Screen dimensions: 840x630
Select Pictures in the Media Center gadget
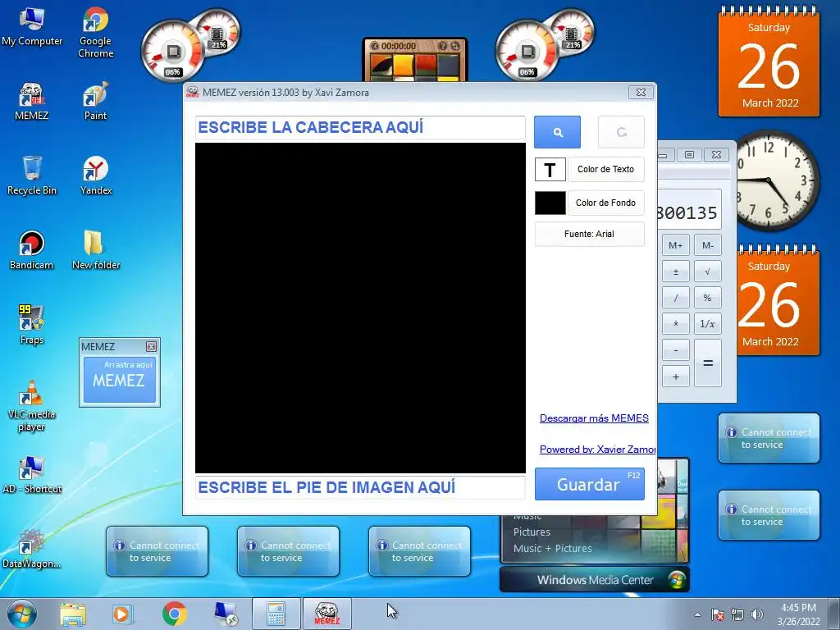[x=532, y=532]
